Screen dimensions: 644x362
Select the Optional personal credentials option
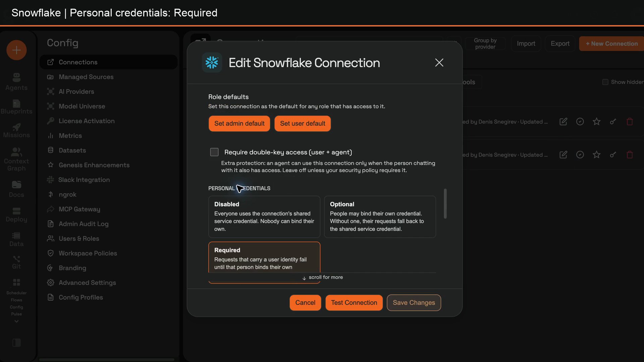380,217
